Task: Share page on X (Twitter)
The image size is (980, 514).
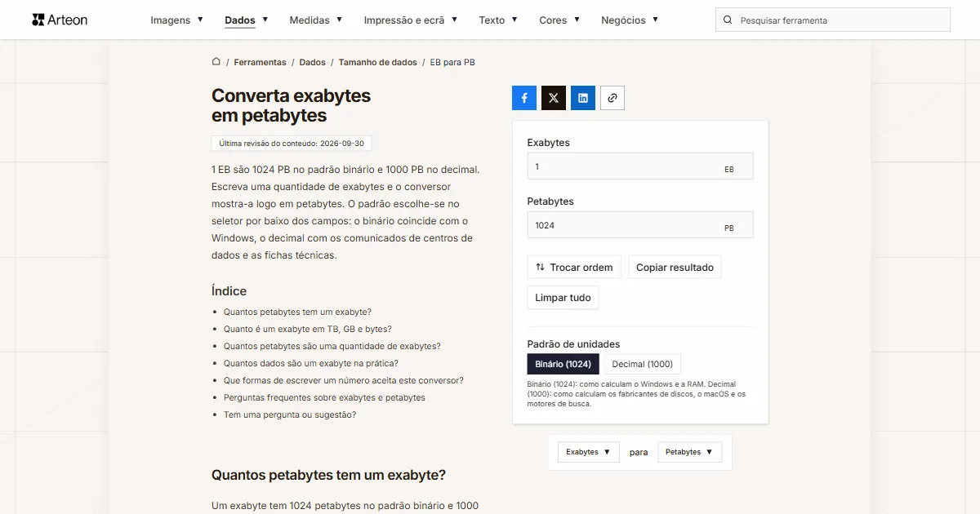Action: [554, 98]
